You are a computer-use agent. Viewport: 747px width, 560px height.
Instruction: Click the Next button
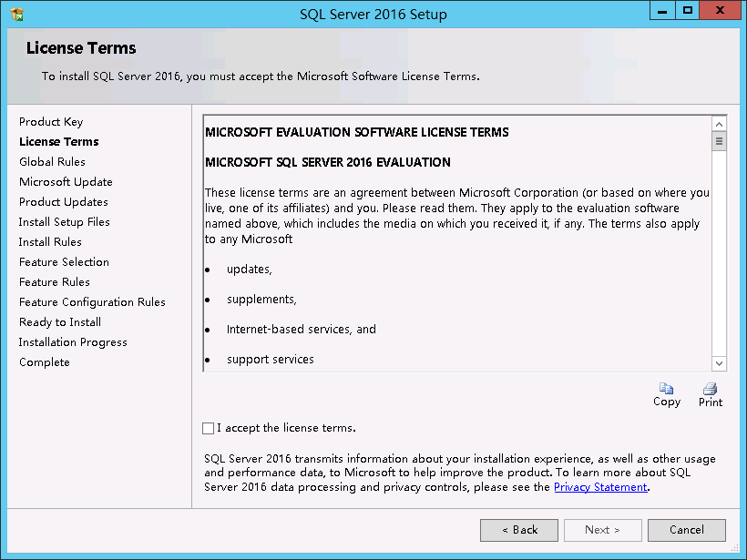tap(603, 530)
